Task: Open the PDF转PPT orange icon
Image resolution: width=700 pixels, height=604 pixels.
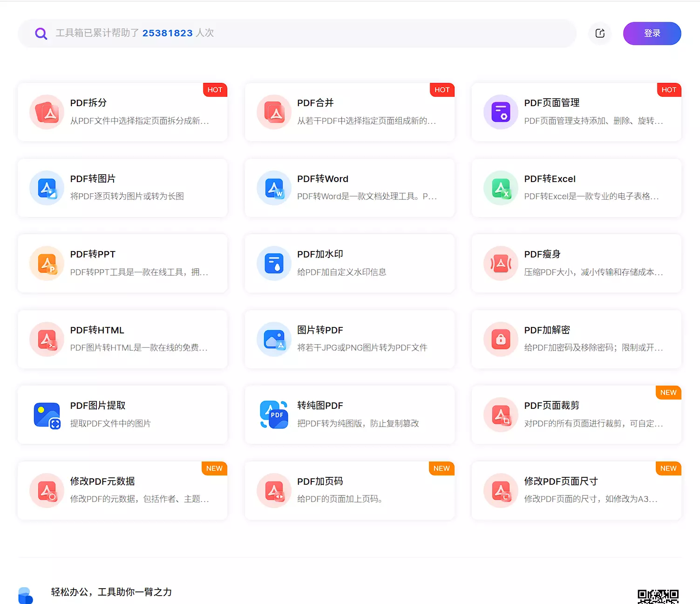Action: 47,264
